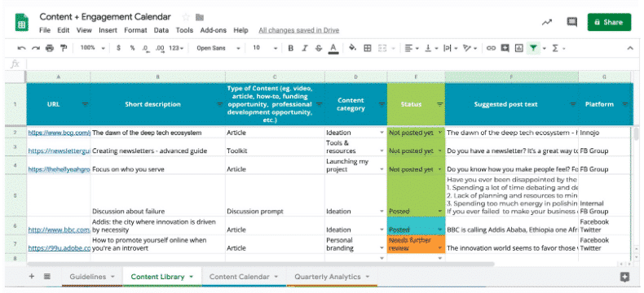This screenshot has width=644, height=293.
Task: Open the Open Sans font dropdown
Action: coord(218,48)
